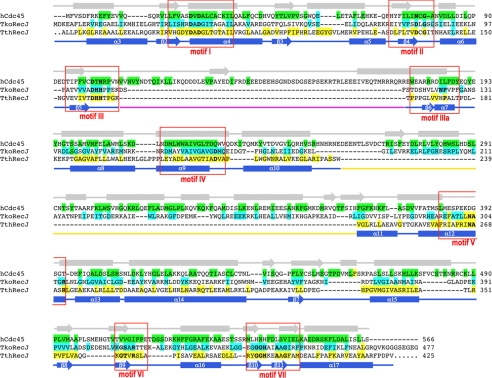
Task: Click the "motif IV" label
Action: (193, 179)
